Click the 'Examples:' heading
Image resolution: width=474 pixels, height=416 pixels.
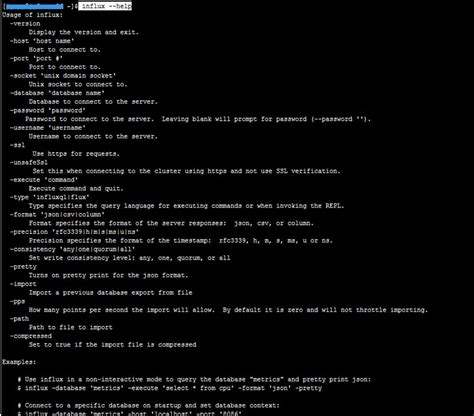pos(19,362)
